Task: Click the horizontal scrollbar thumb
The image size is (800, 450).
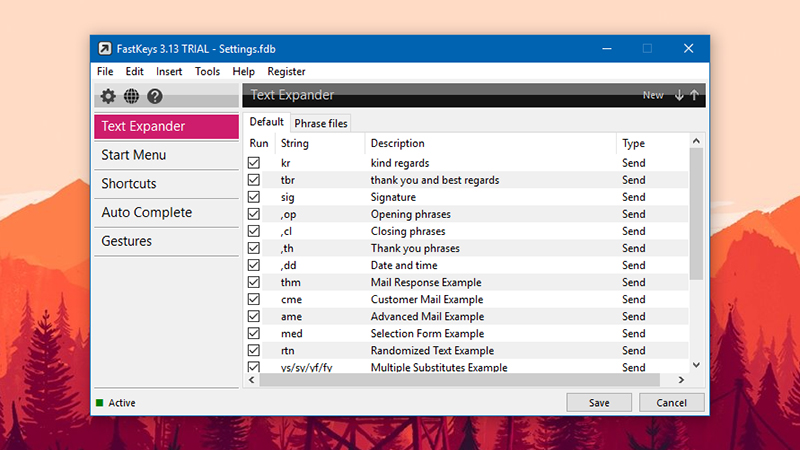Action: click(460, 380)
